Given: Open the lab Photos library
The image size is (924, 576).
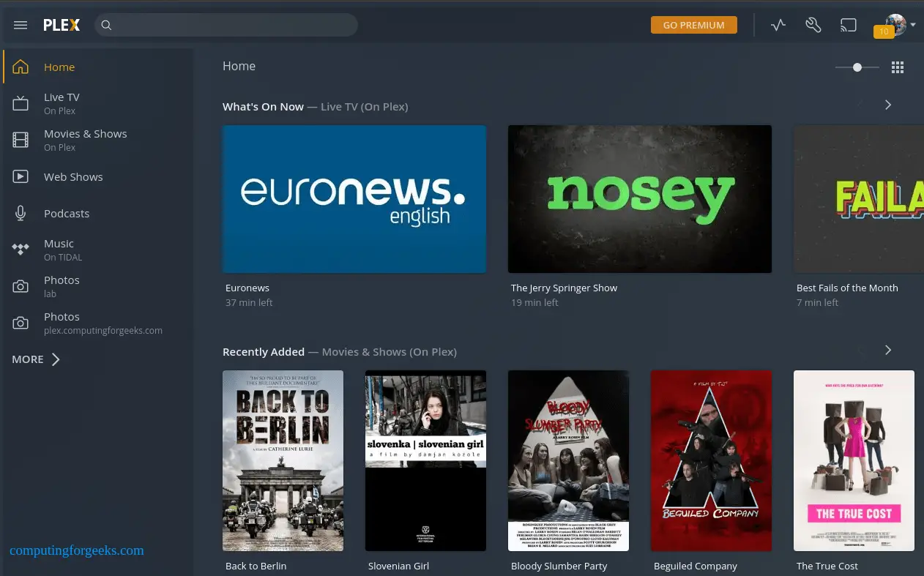Looking at the screenshot, I should pyautogui.click(x=62, y=286).
